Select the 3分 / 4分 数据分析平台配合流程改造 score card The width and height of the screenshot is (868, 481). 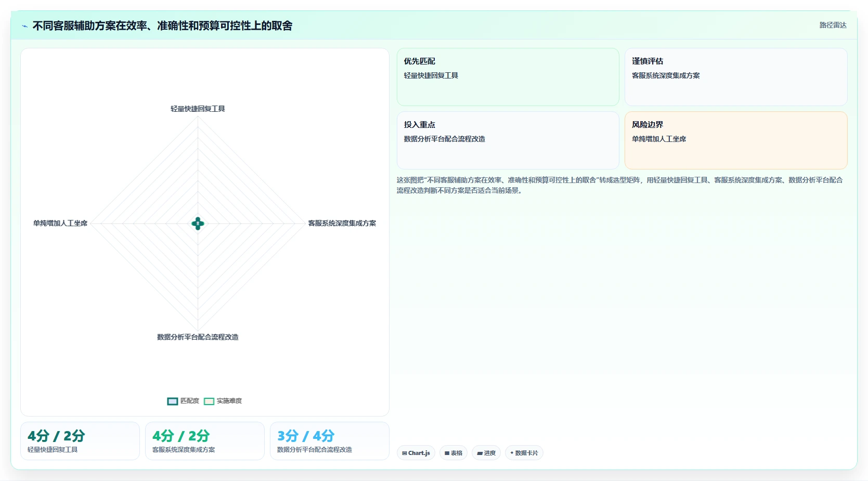pos(330,441)
